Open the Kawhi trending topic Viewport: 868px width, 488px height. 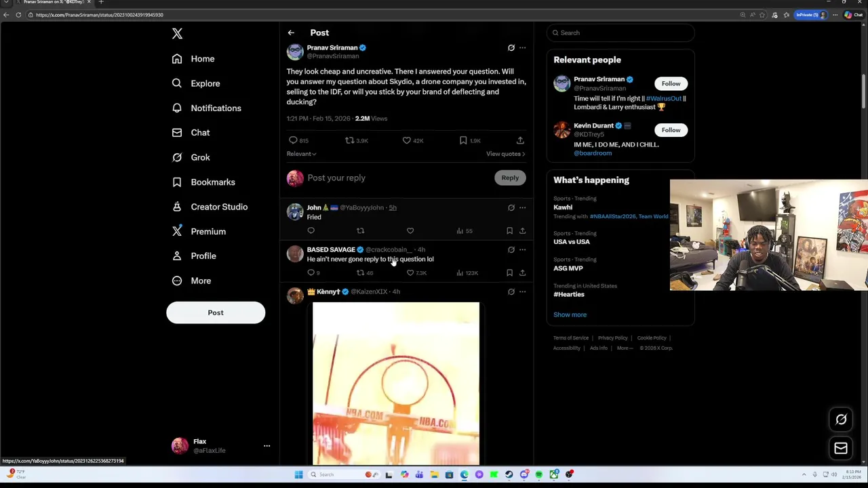click(563, 207)
